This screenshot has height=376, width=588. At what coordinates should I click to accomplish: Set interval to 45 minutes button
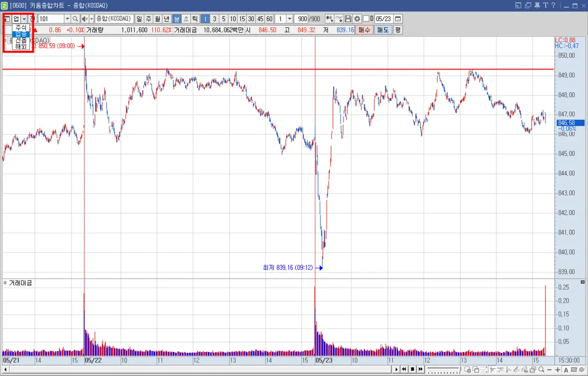coord(260,19)
